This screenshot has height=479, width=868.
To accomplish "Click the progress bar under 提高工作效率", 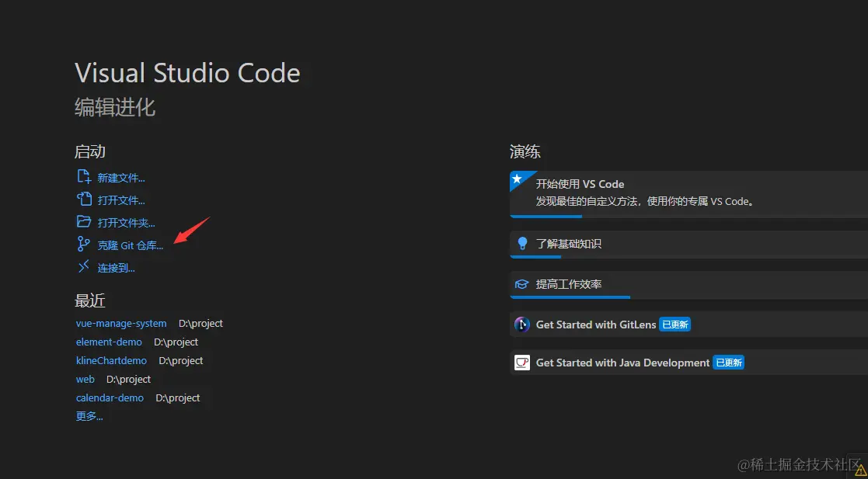I will pyautogui.click(x=570, y=297).
